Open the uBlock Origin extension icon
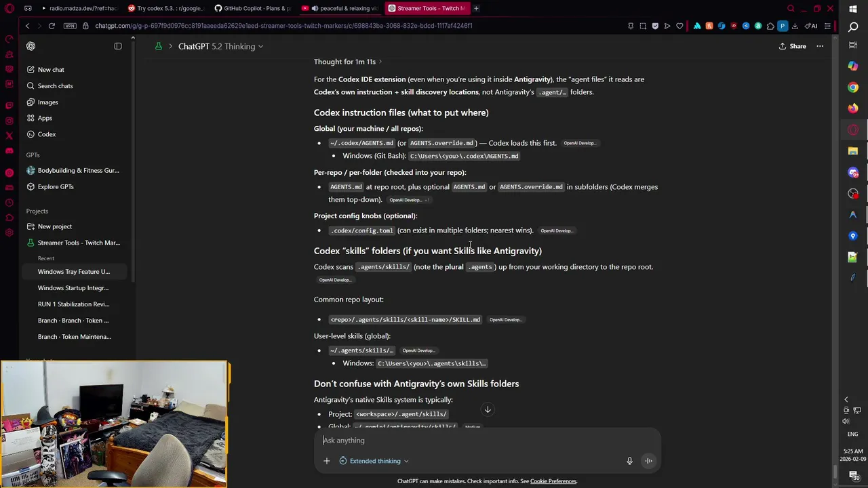This screenshot has height=488, width=868. [734, 26]
